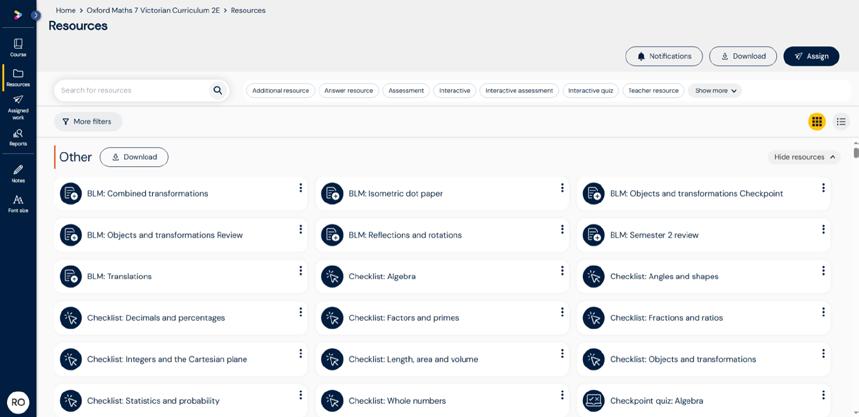Viewport: 859px width, 417px height.
Task: Filter by Teacher resource tag
Action: tap(654, 91)
